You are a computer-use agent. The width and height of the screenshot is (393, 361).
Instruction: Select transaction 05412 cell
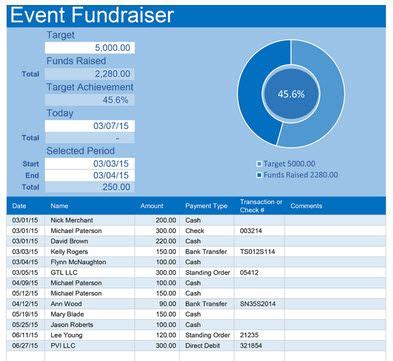[x=259, y=273]
